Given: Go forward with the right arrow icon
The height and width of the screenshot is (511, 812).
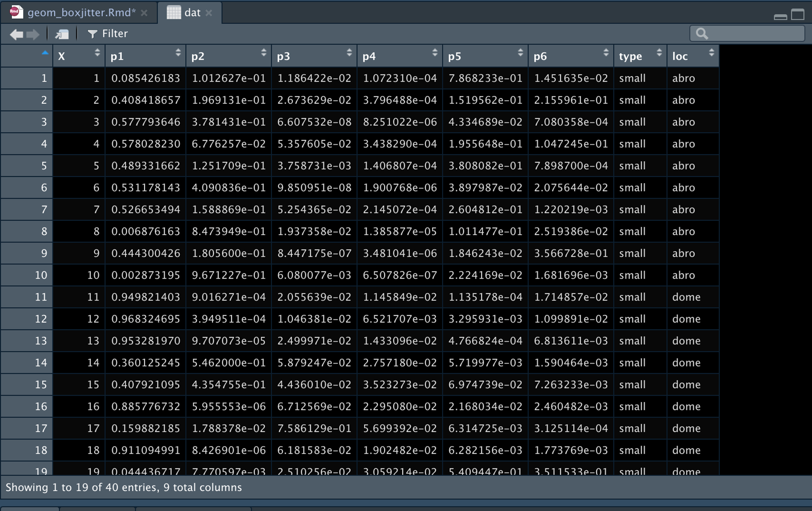Looking at the screenshot, I should pos(33,34).
